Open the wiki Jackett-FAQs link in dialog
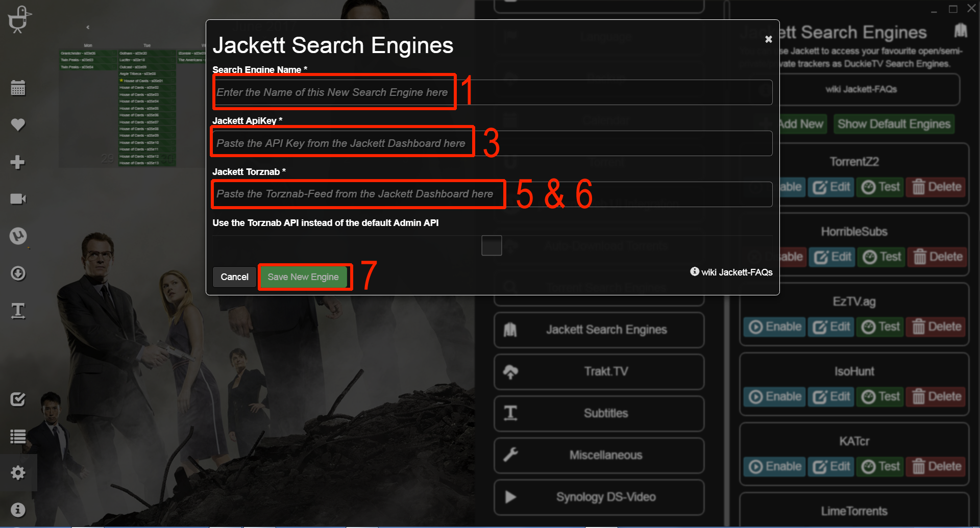 [731, 272]
